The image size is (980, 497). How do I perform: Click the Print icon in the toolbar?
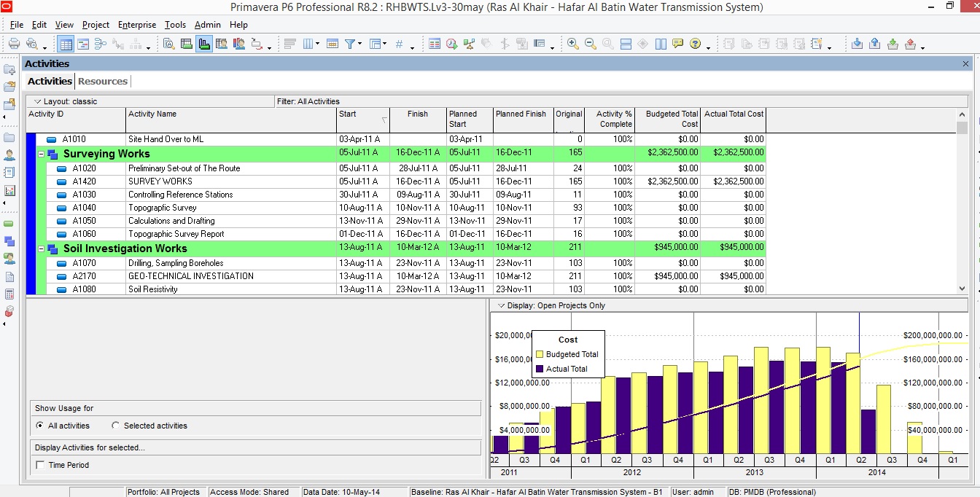[14, 44]
